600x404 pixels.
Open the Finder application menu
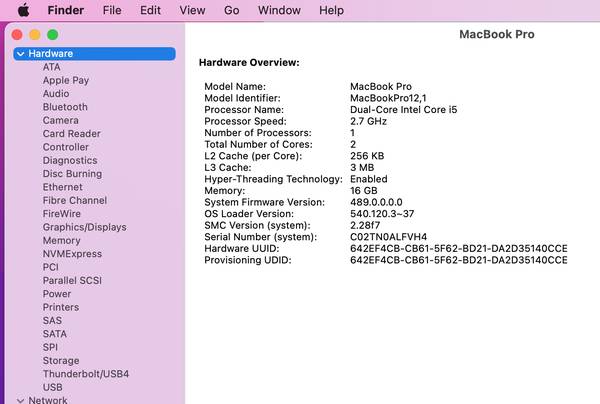(66, 10)
